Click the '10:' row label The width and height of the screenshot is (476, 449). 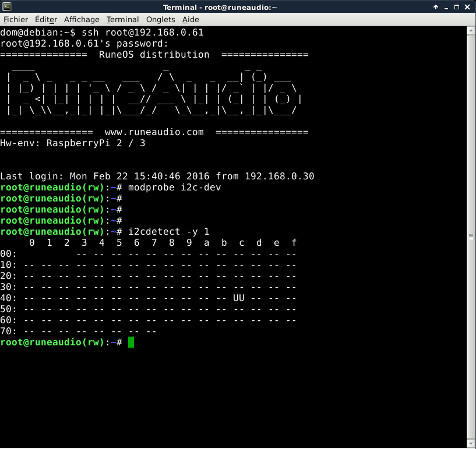point(8,265)
